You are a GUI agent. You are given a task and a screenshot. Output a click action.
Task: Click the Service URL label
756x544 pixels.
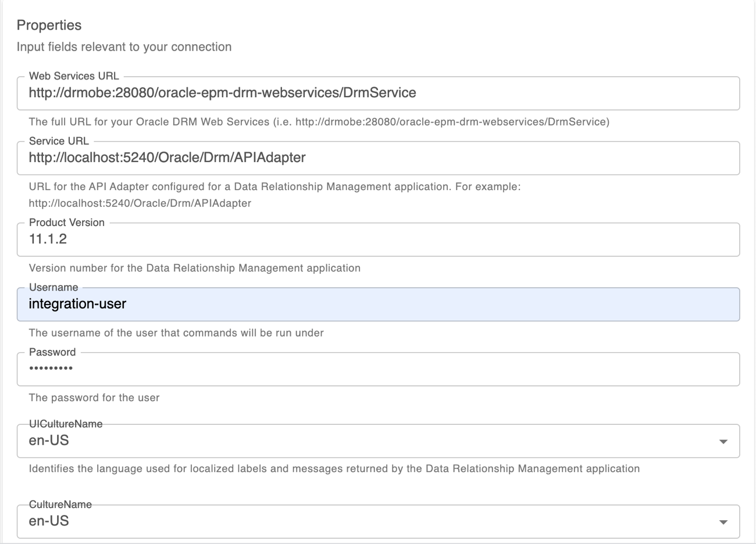pyautogui.click(x=59, y=141)
